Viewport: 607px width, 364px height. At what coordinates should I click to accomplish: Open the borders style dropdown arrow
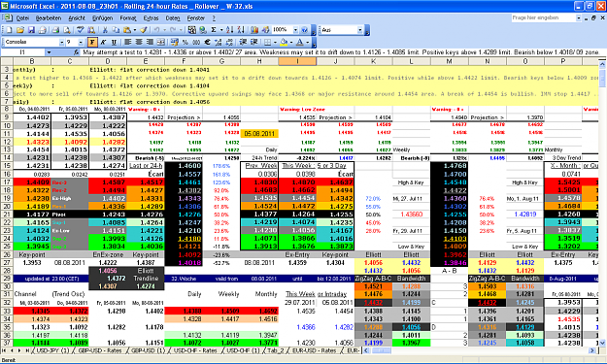click(x=275, y=42)
